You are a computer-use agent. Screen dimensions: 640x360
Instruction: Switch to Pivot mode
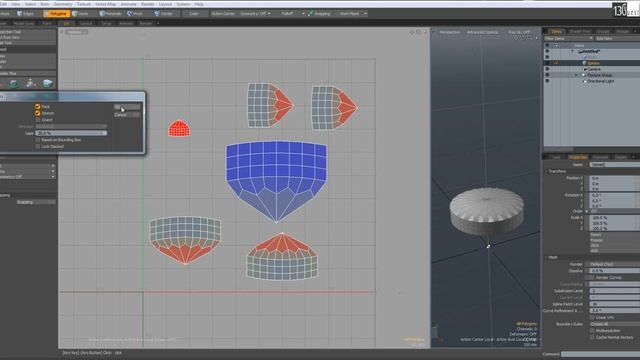click(x=135, y=13)
